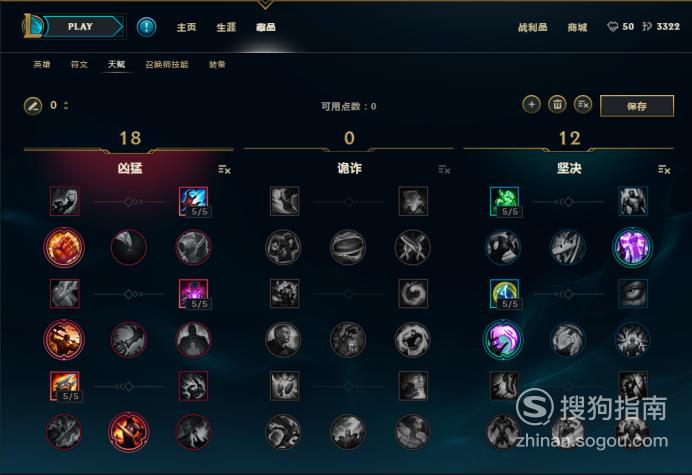This screenshot has width=692, height=475.
Task: Expand the top center chevron handle
Action: [x=265, y=5]
